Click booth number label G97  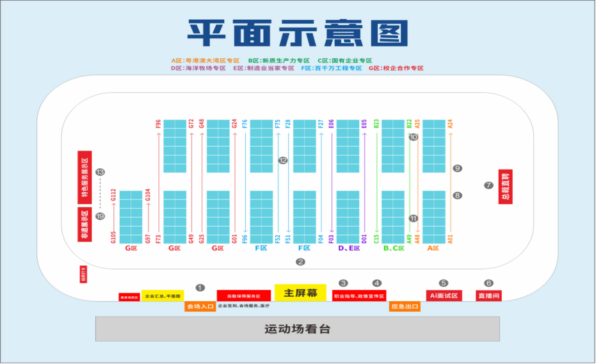[148, 239]
